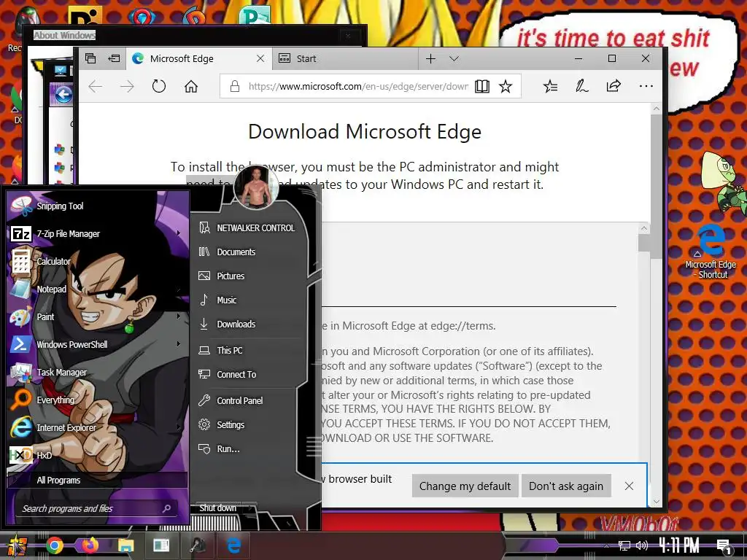The height and width of the screenshot is (560, 747).
Task: Expand shut down options arrow
Action: [x=251, y=507]
